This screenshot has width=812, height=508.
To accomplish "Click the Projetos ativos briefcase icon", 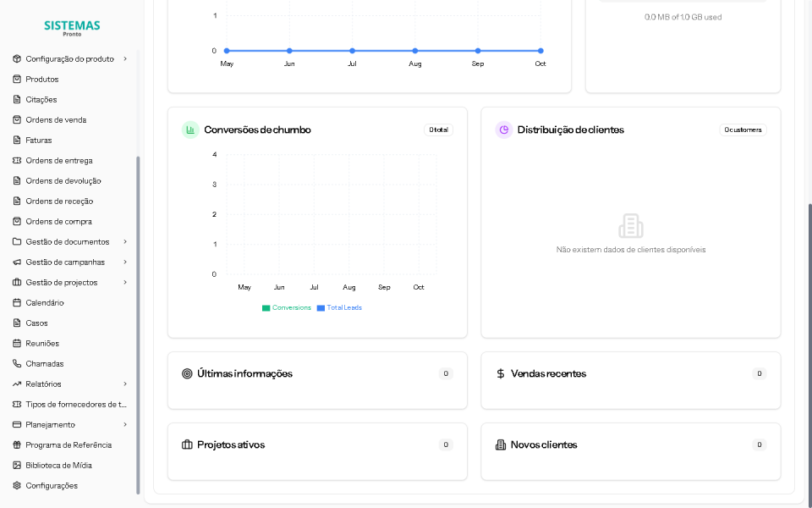I will [189, 444].
